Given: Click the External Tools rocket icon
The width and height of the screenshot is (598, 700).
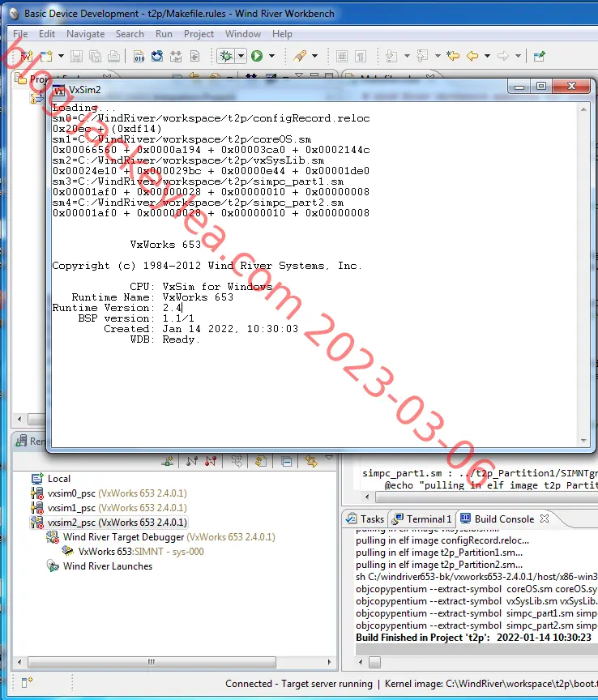Looking at the screenshot, I should coord(300,56).
